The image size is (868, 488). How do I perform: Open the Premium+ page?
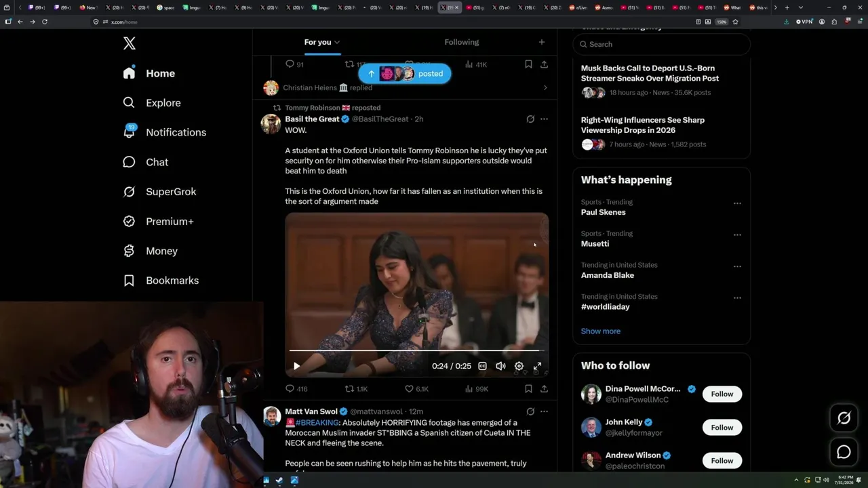coord(158,222)
